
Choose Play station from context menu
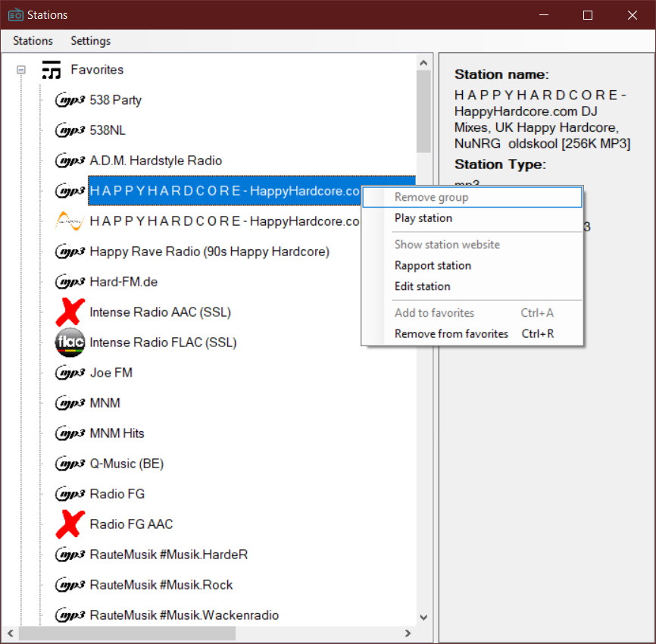(x=423, y=218)
